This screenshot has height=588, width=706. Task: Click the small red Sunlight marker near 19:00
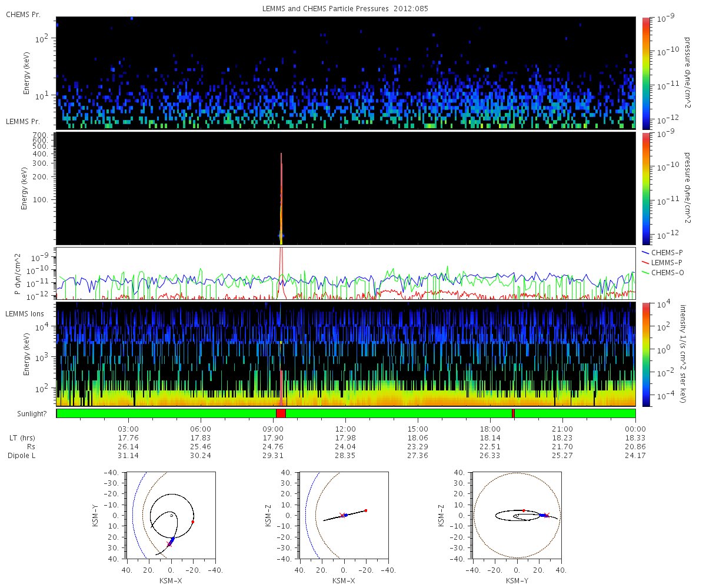coord(513,413)
